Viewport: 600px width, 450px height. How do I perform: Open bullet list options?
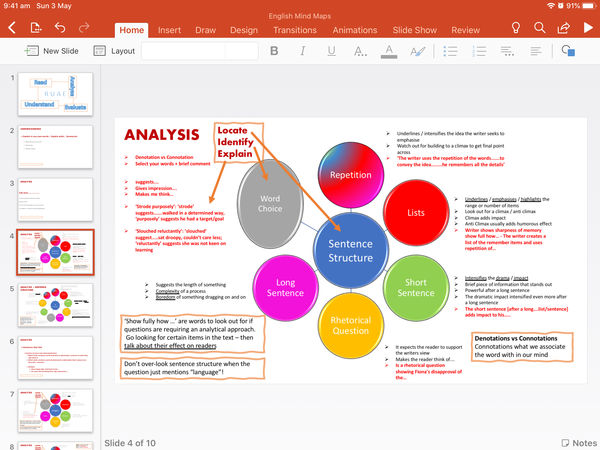[450, 51]
